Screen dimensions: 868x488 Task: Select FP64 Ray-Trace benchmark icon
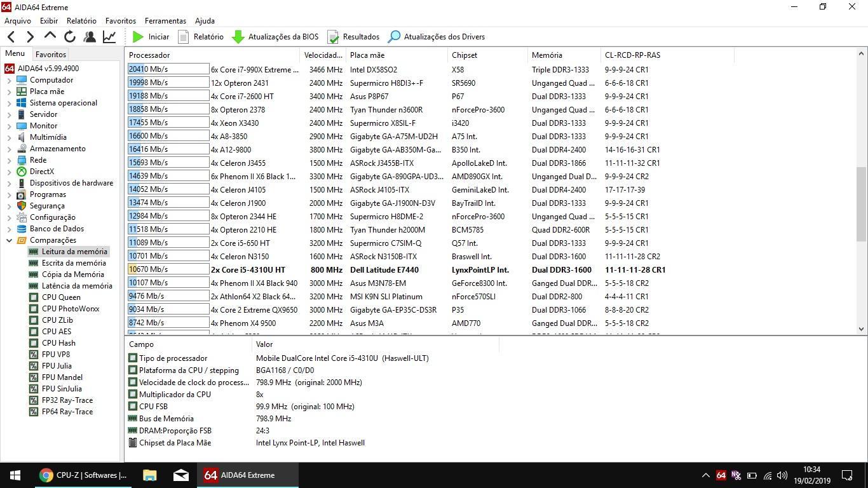click(x=34, y=412)
